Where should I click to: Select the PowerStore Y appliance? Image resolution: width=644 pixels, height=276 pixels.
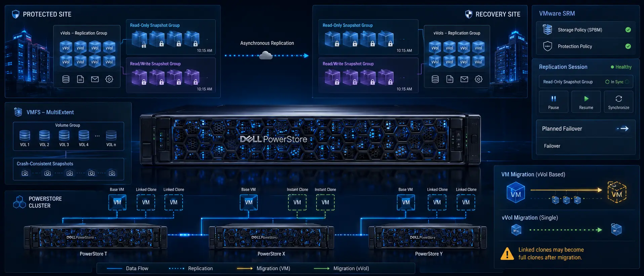coord(428,237)
